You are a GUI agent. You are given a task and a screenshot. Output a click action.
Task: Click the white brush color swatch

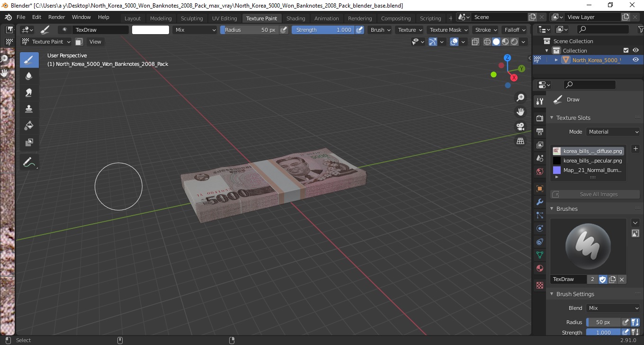[151, 30]
